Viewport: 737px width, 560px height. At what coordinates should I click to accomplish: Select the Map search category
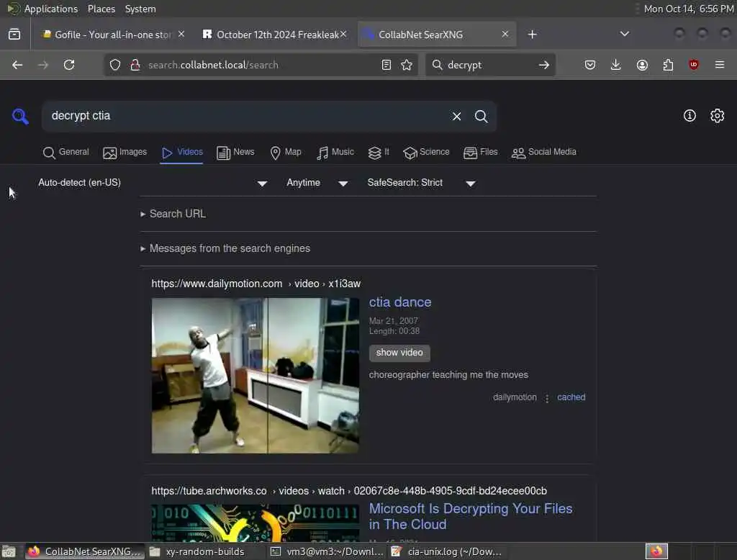click(286, 153)
